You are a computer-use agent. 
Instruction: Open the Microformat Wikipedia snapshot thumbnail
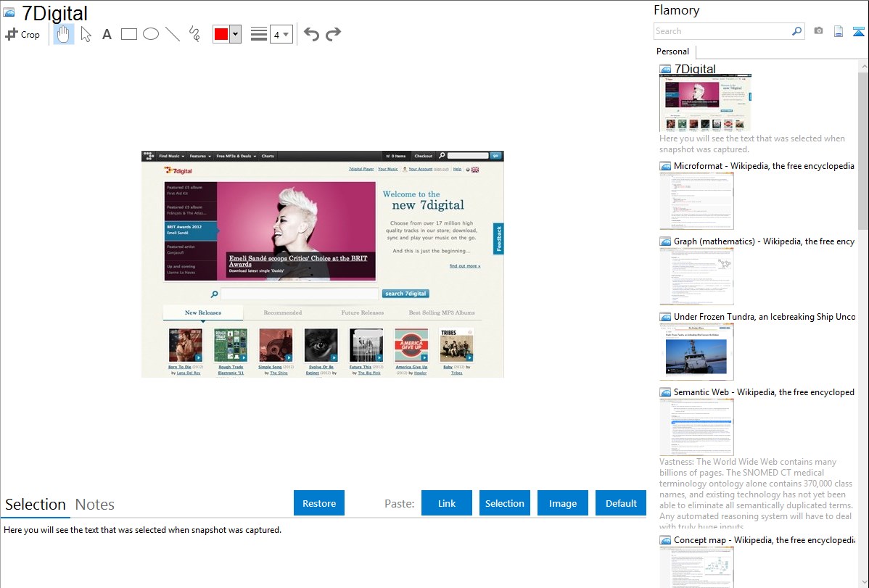tap(696, 201)
